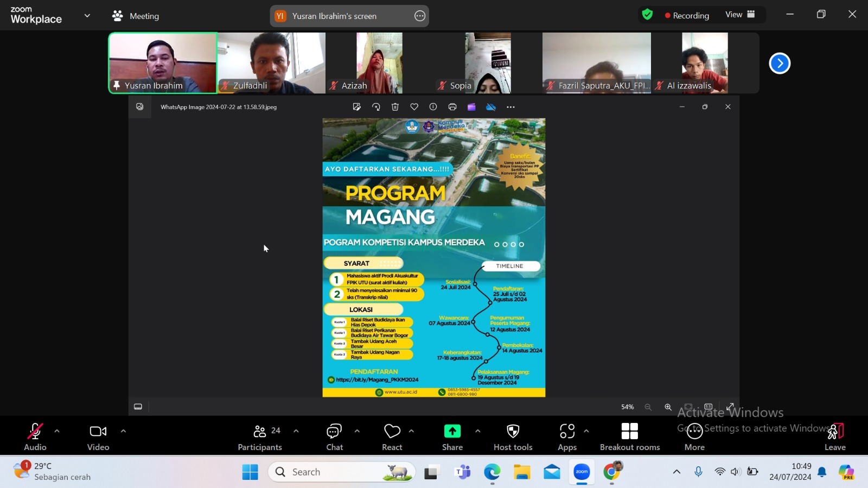
Task: Open Clipchamp video editor icon in Photos
Action: pos(471,107)
